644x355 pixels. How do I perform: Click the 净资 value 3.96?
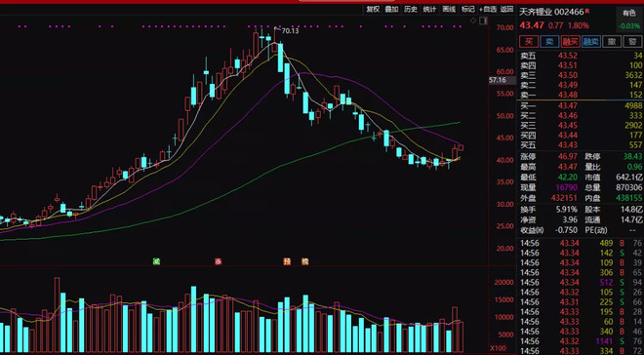pos(571,220)
